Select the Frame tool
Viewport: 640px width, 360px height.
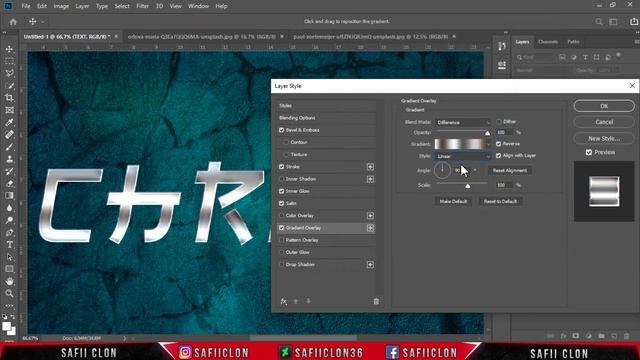(9, 110)
